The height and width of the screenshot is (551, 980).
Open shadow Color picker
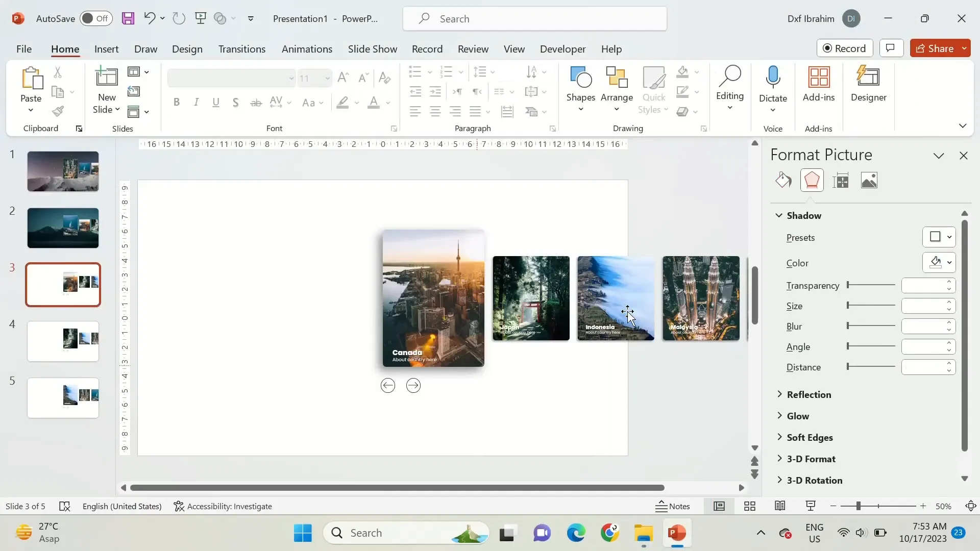[x=939, y=262]
